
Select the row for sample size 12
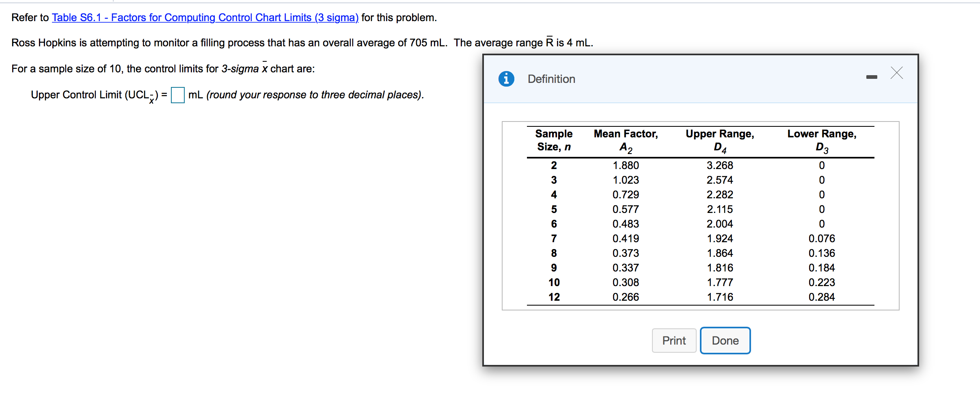coord(554,297)
